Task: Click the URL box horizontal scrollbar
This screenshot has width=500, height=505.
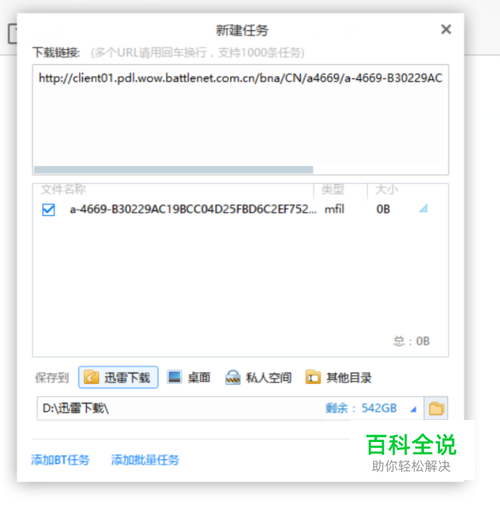Action: [173, 170]
